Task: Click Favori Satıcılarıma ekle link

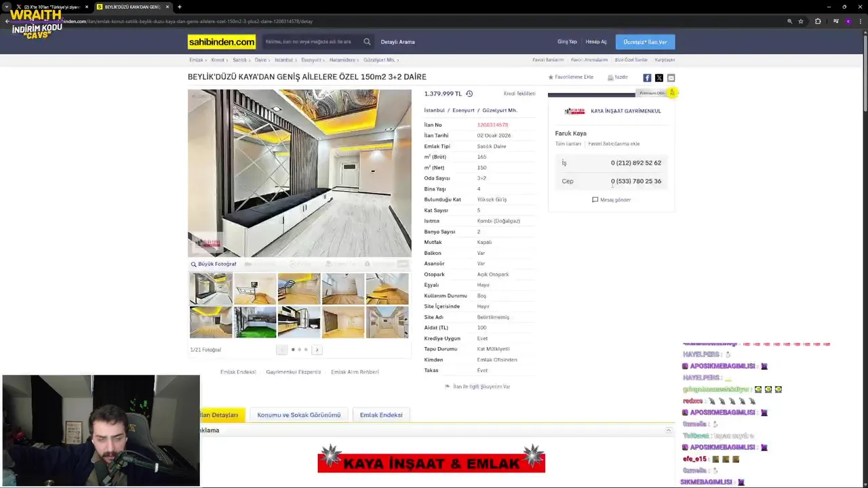Action: point(614,144)
